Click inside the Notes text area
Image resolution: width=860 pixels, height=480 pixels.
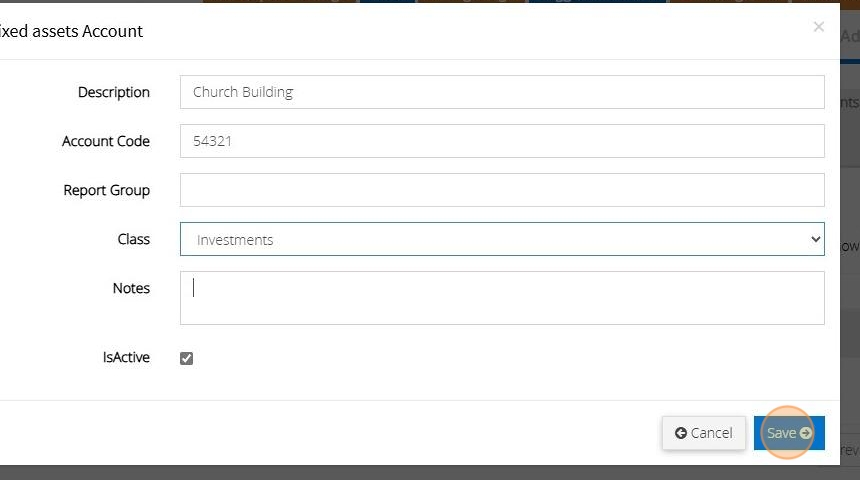click(501, 298)
